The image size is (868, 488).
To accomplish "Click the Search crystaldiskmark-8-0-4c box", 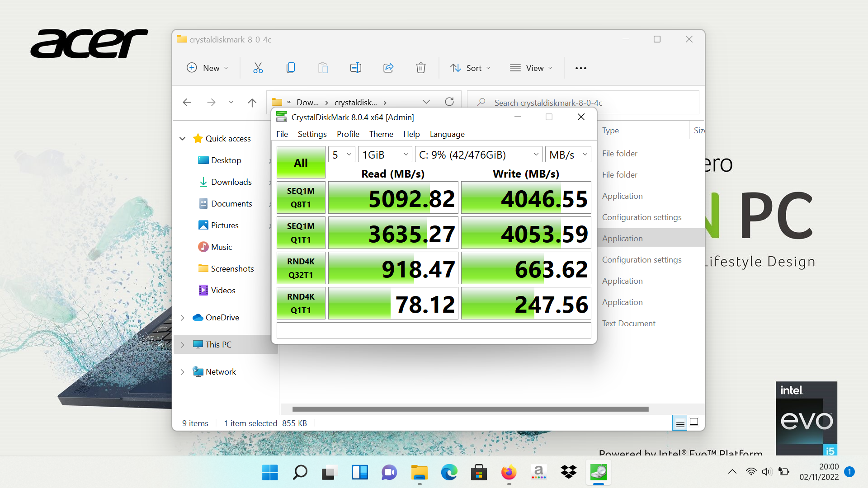I will click(x=583, y=103).
